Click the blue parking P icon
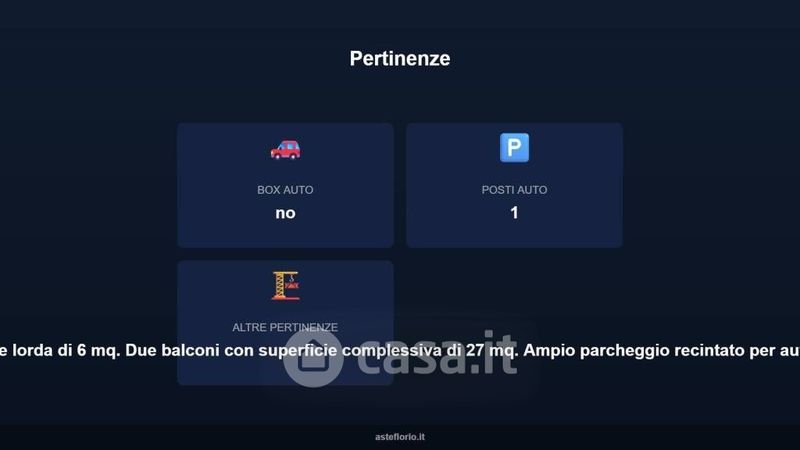The image size is (800, 450). tap(514, 147)
